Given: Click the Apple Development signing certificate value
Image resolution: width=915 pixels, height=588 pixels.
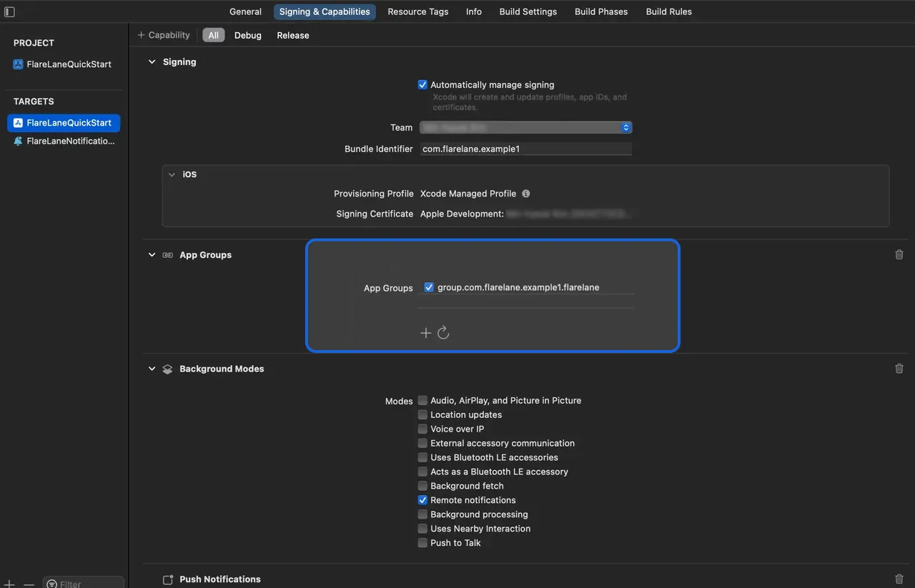Looking at the screenshot, I should 525,214.
